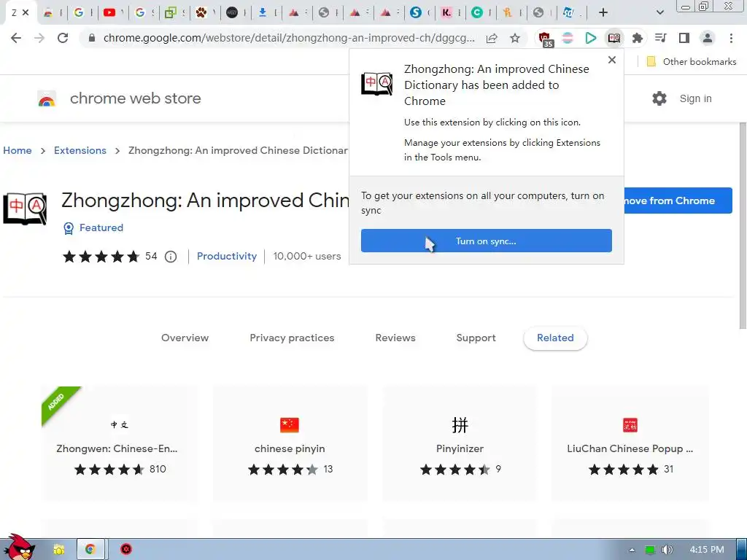Viewport: 747px width, 560px height.
Task: Toggle the side panel icon
Action: (684, 38)
